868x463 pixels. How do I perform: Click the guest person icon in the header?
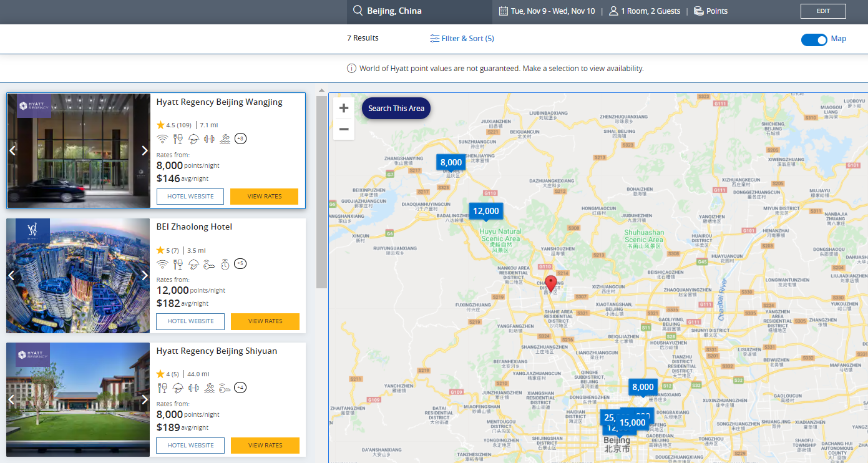click(x=613, y=11)
